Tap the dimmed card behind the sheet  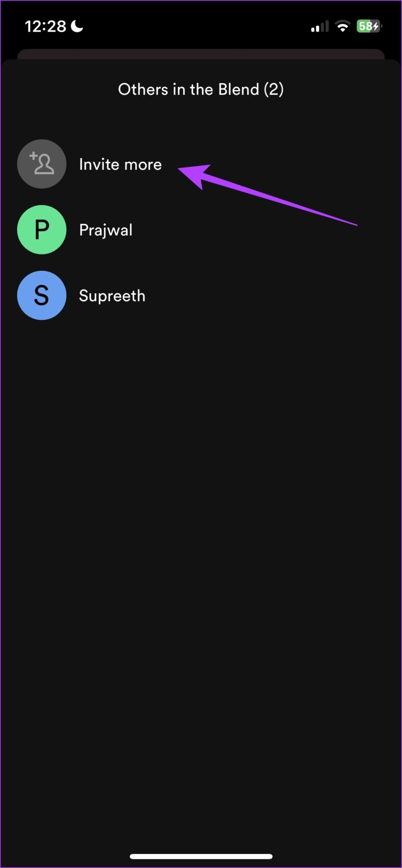coord(201,54)
